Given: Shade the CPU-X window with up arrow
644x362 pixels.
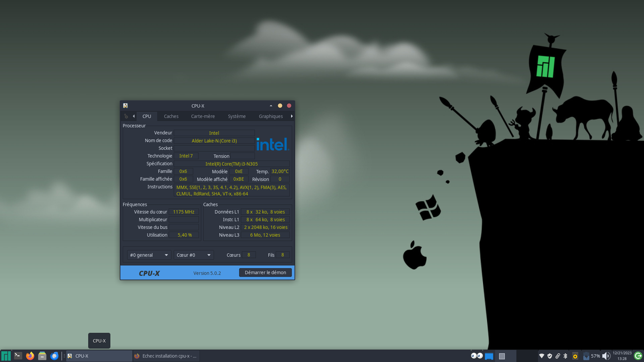Looking at the screenshot, I should point(271,106).
